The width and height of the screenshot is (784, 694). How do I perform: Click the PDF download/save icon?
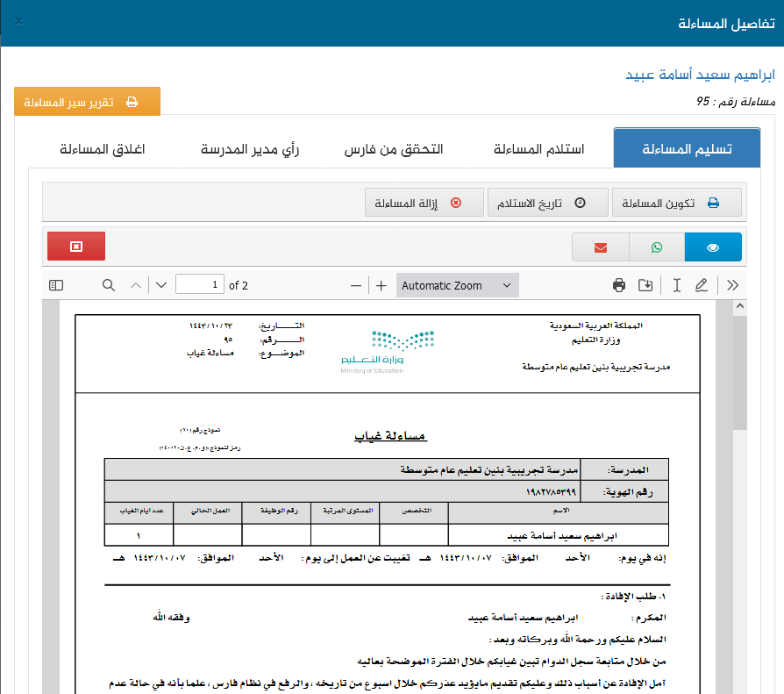645,285
